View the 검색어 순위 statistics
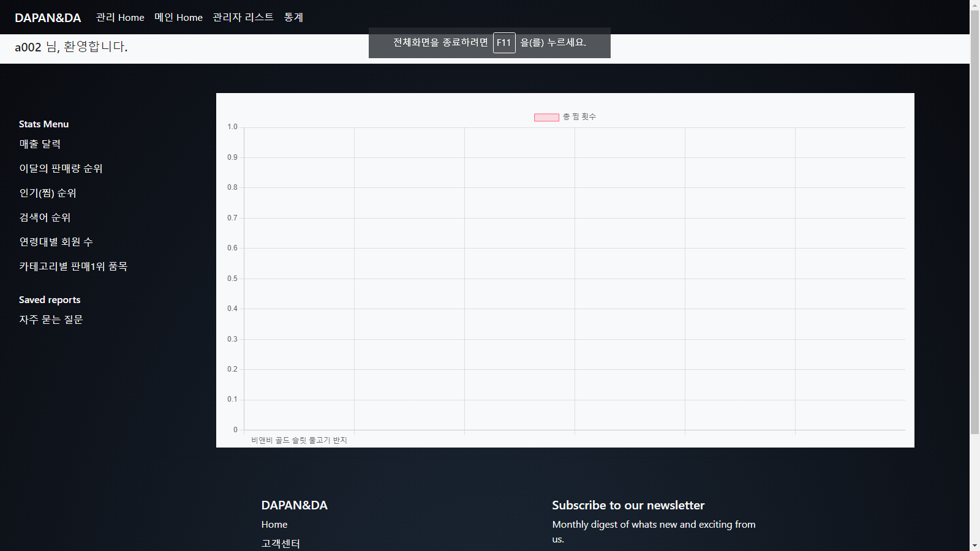The width and height of the screenshot is (980, 551). click(x=44, y=217)
